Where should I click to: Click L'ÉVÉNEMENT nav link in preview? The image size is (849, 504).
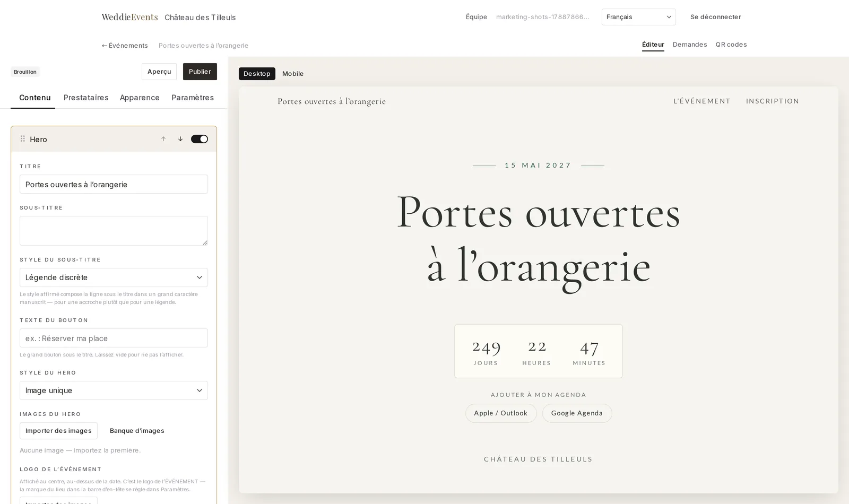(x=702, y=101)
